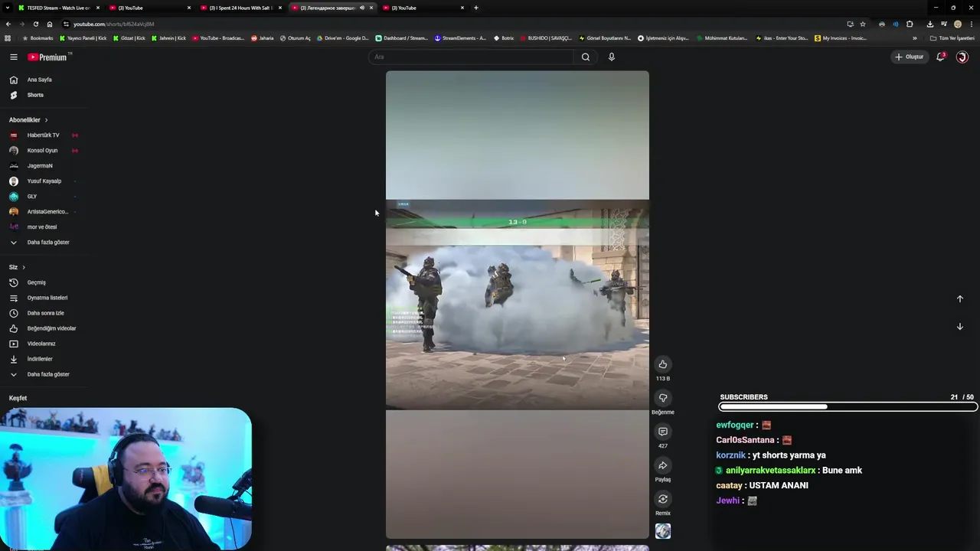
Task: Open the StreamElements bookmark
Action: 459,38
